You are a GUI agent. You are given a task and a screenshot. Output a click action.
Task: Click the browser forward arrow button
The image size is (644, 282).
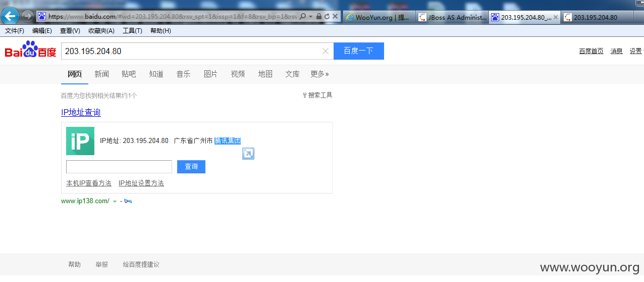[28, 16]
